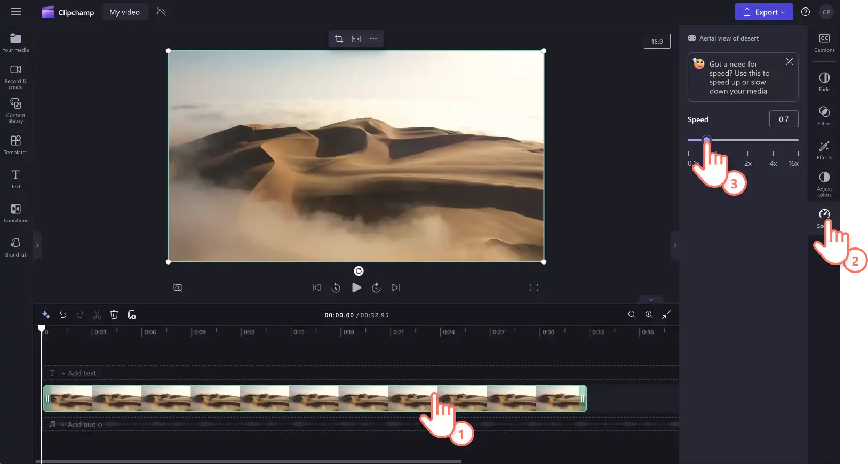Screen dimensions: 868x464
Task: Click the Speed value input field
Action: 784,119
